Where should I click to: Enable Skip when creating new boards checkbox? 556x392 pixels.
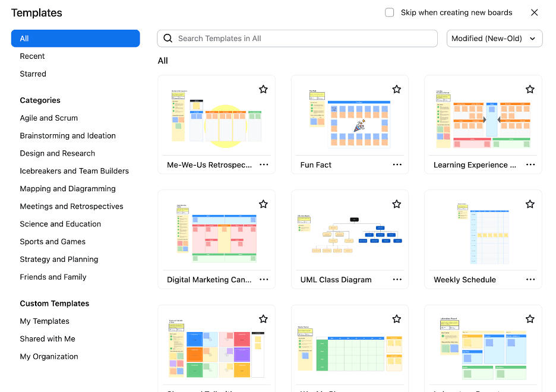coord(390,12)
